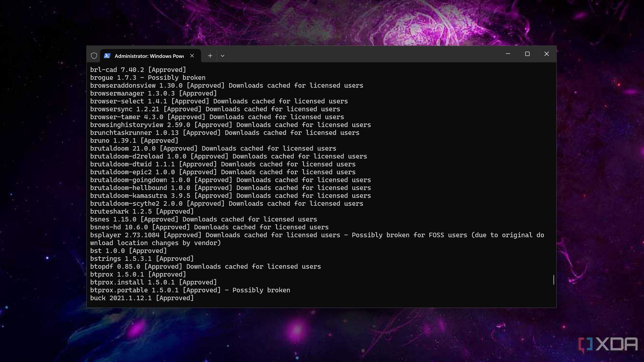Click the brutaldoom-goingdown 1.0.0 line
This screenshot has width=644, height=362.
point(230,180)
